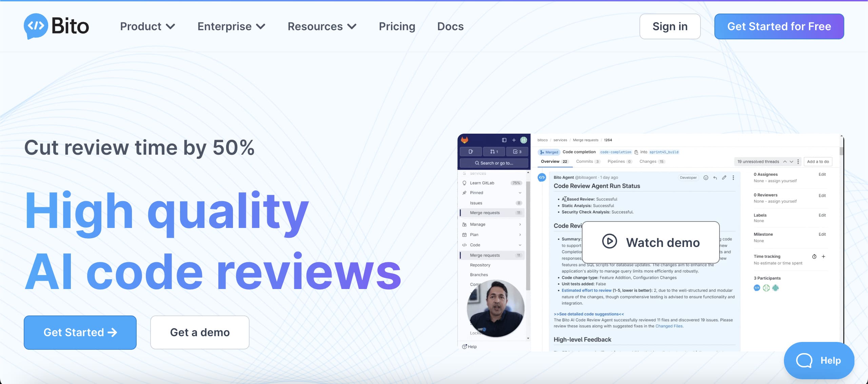Click the edit pencil on Bito Agent's comment
The width and height of the screenshot is (868, 384).
(724, 178)
